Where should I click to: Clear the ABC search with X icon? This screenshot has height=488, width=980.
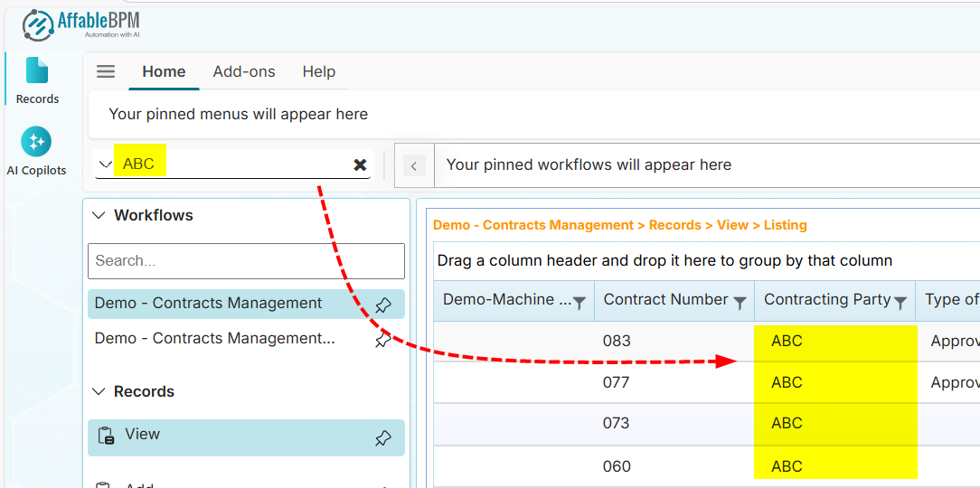[x=360, y=164]
